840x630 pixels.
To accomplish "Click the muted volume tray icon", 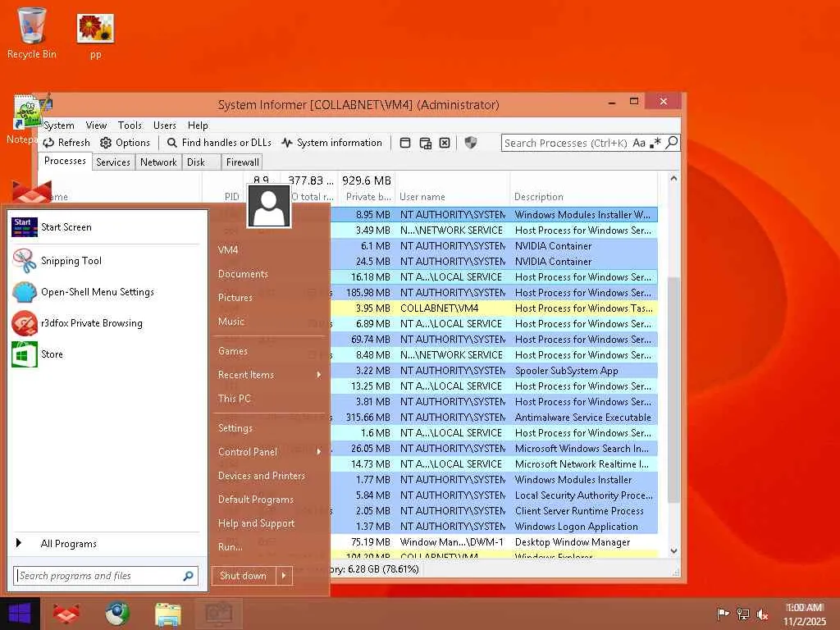I will pos(762,614).
